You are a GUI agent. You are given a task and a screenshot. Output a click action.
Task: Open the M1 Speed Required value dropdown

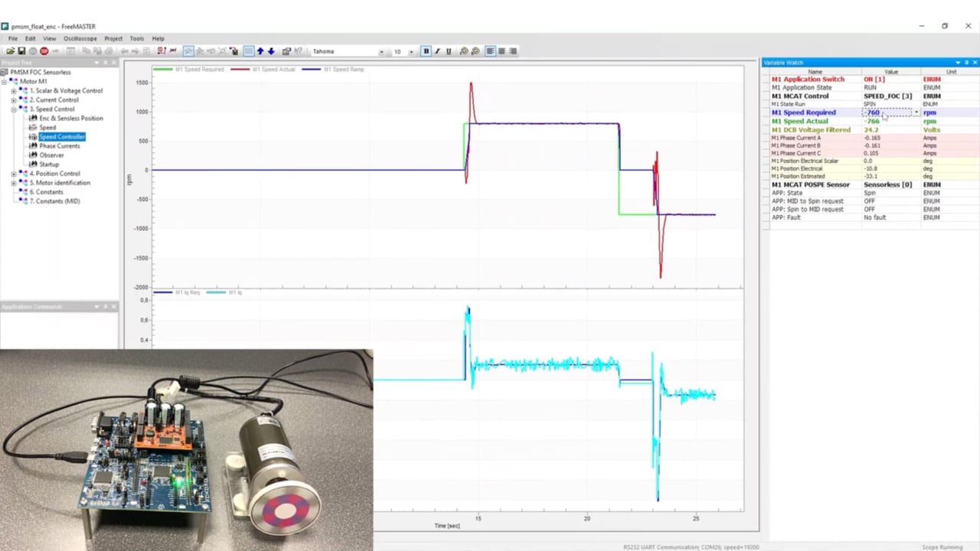[x=916, y=112]
